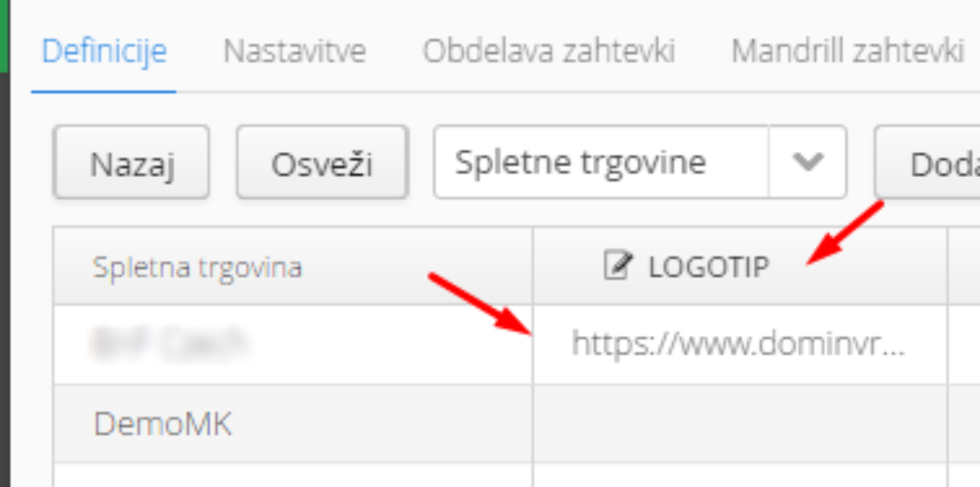Open the Spletne trgovine combo box
Screen dimensions: 980x487
(640, 162)
